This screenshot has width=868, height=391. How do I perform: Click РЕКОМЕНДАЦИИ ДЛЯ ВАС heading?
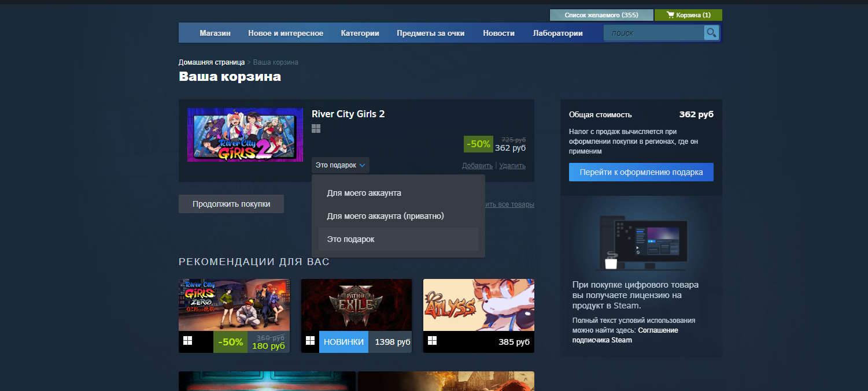(x=254, y=262)
